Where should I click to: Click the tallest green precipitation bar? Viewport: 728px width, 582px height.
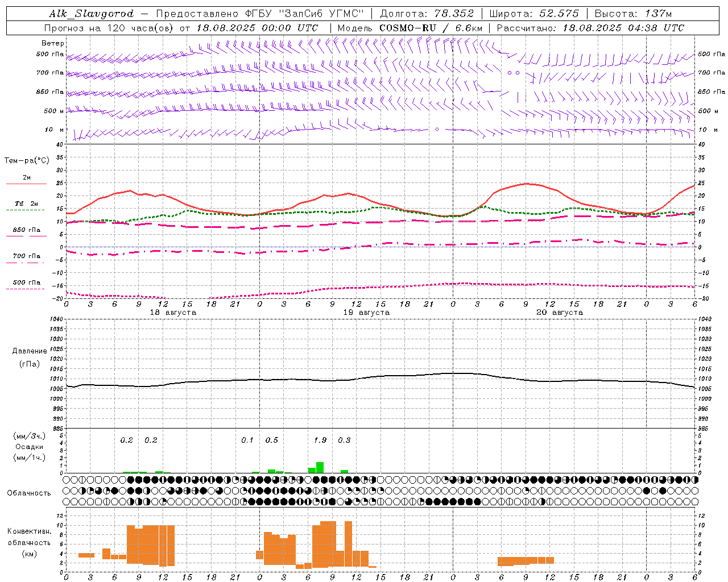320,468
